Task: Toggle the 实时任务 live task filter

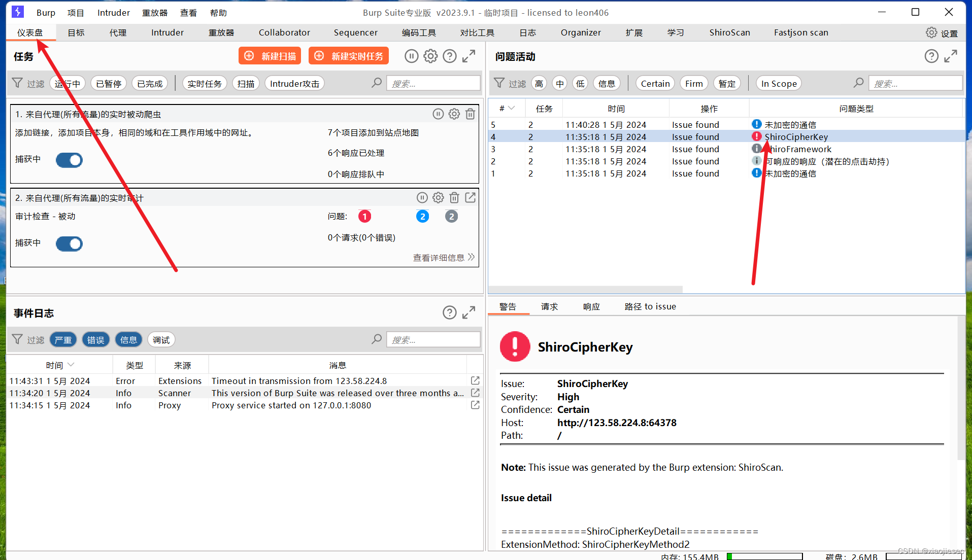Action: (205, 84)
